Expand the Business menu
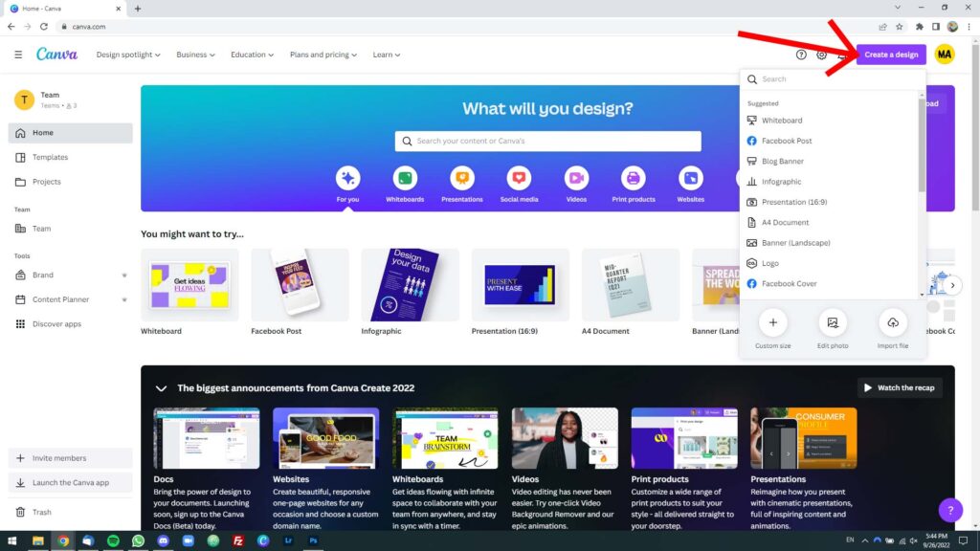This screenshot has height=551, width=980. [195, 55]
